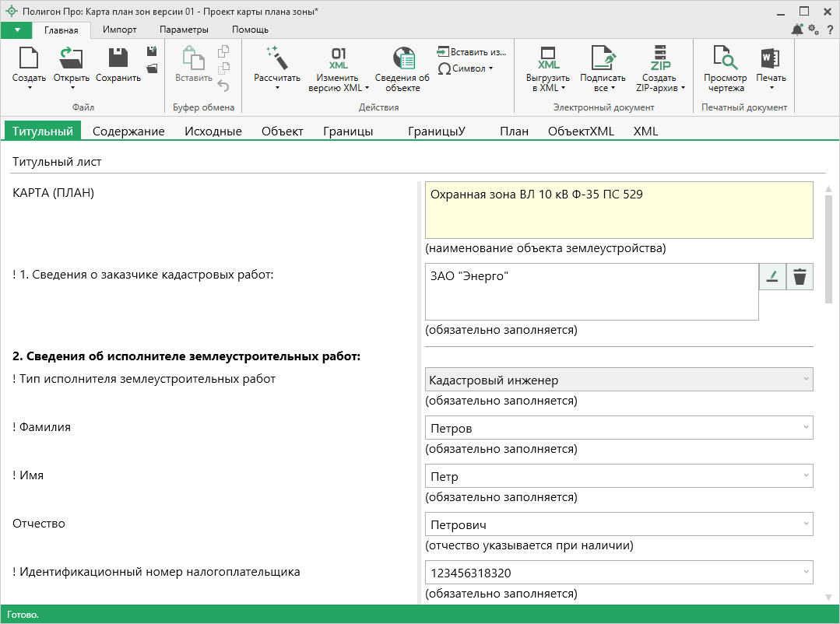Click the Печать Word document icon
840x624 pixels.
click(770, 59)
